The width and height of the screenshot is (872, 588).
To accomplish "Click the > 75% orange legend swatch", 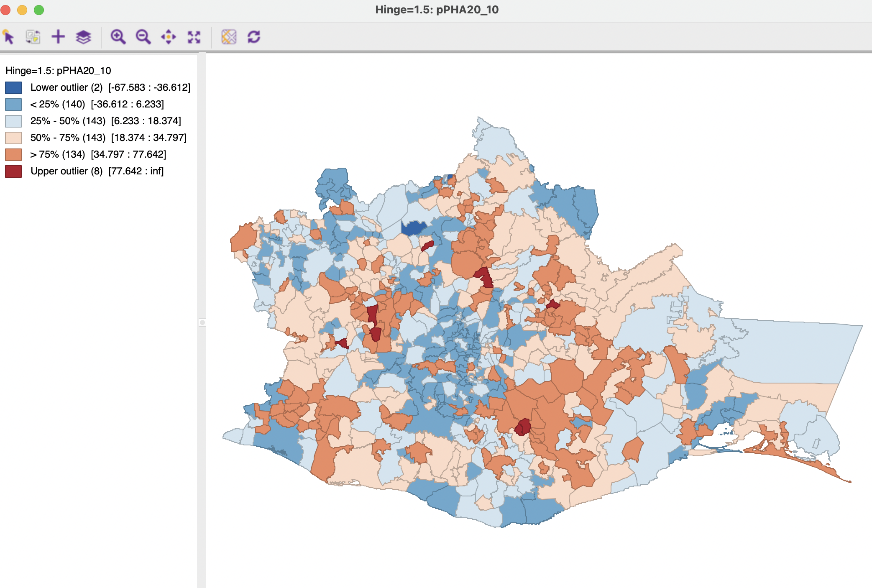I will [13, 154].
